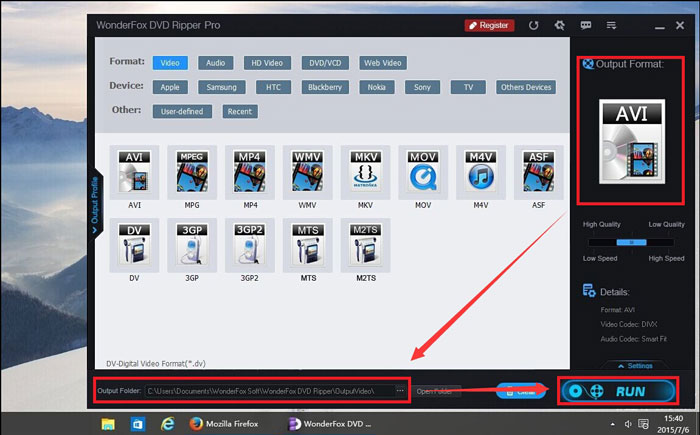Switch to the Video format tab

(170, 63)
